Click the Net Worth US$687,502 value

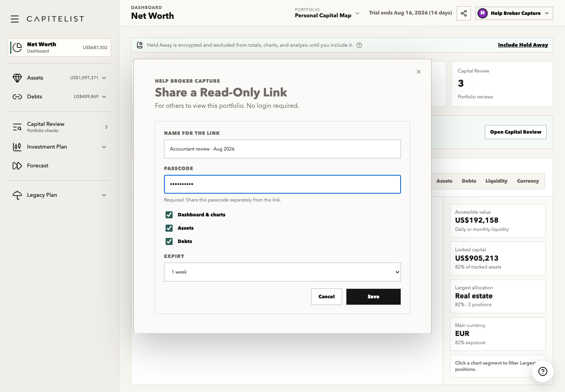pyautogui.click(x=95, y=47)
